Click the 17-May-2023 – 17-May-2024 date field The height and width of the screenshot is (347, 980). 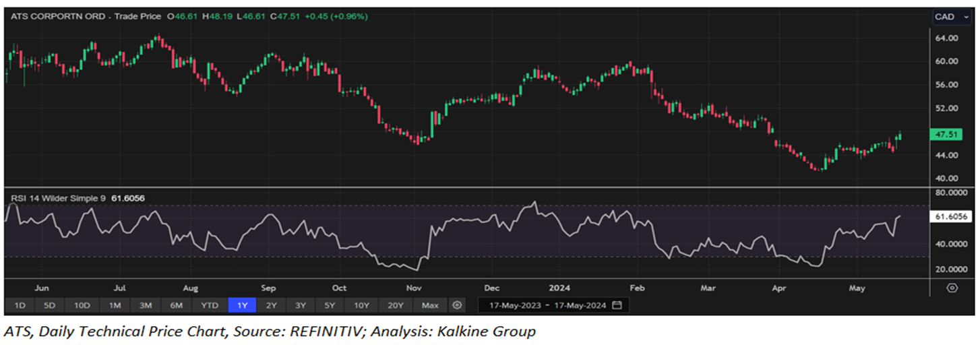(x=553, y=305)
